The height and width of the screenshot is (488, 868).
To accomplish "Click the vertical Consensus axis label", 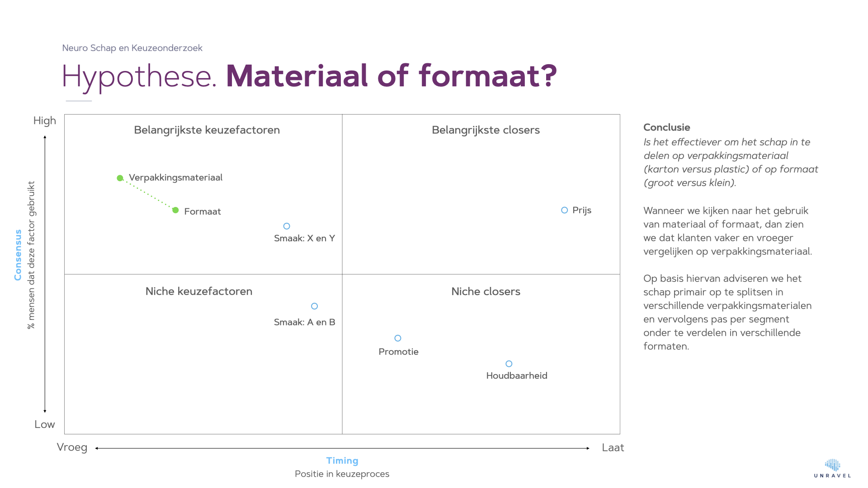I will pos(18,255).
